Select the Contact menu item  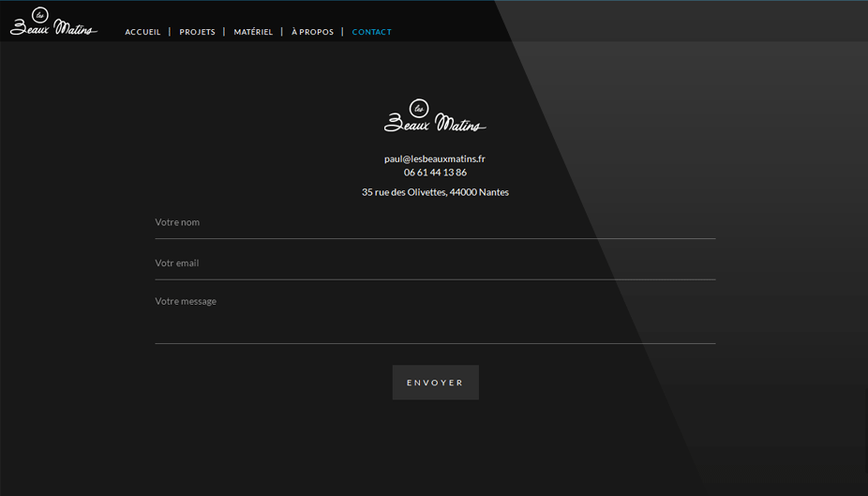(x=371, y=32)
